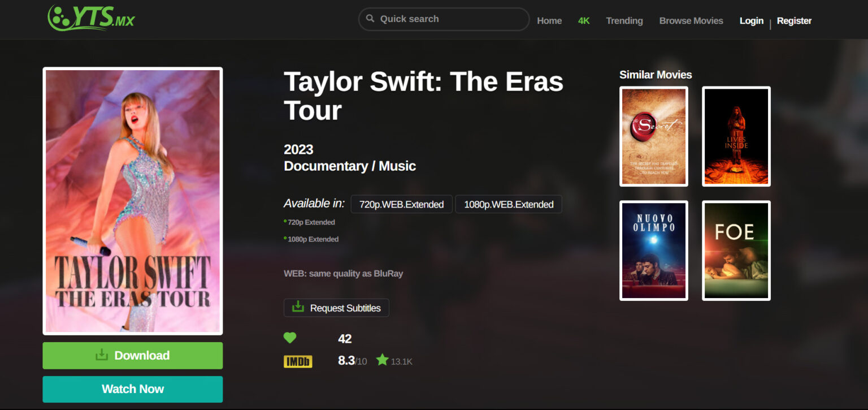Select the 720p.WEB.Extended quality button
This screenshot has height=410, width=868.
click(401, 204)
